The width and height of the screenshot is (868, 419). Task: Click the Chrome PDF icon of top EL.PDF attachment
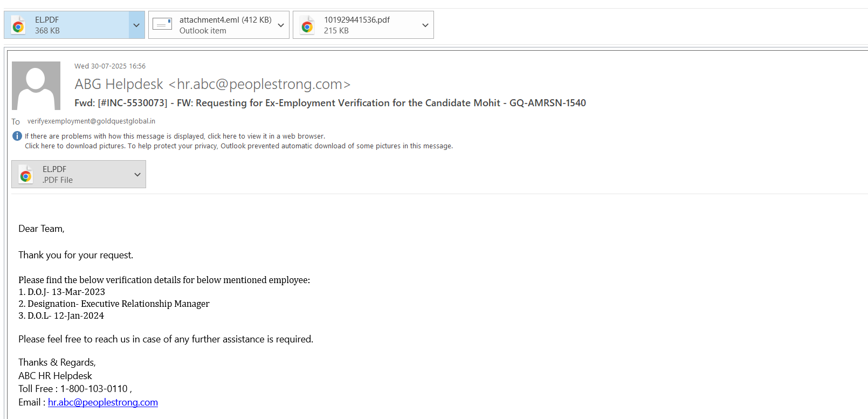click(19, 25)
